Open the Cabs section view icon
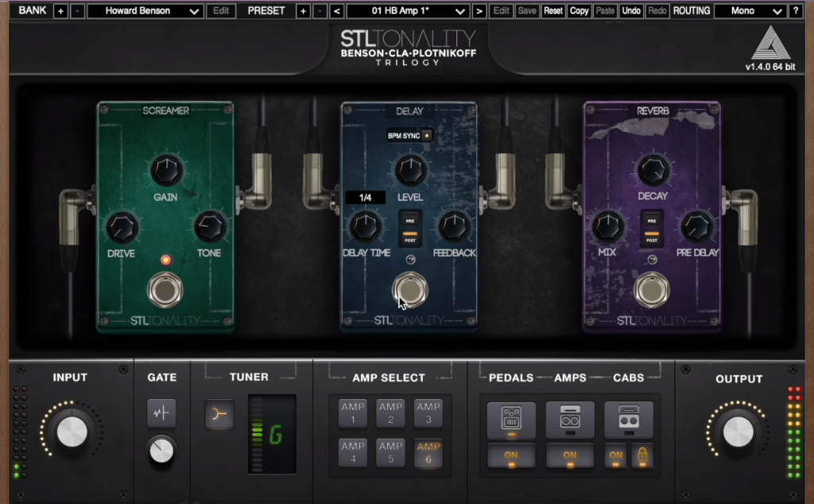Viewport: 814px width, 504px height. pyautogui.click(x=629, y=418)
